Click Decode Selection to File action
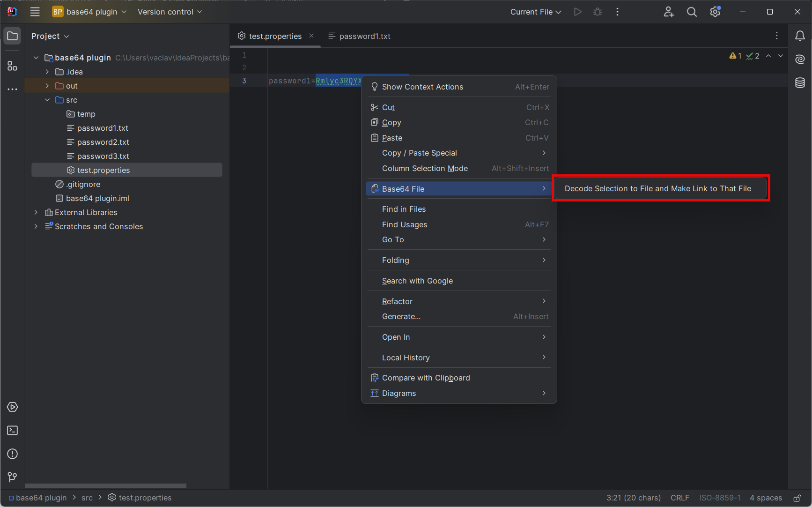This screenshot has height=507, width=812. click(658, 188)
